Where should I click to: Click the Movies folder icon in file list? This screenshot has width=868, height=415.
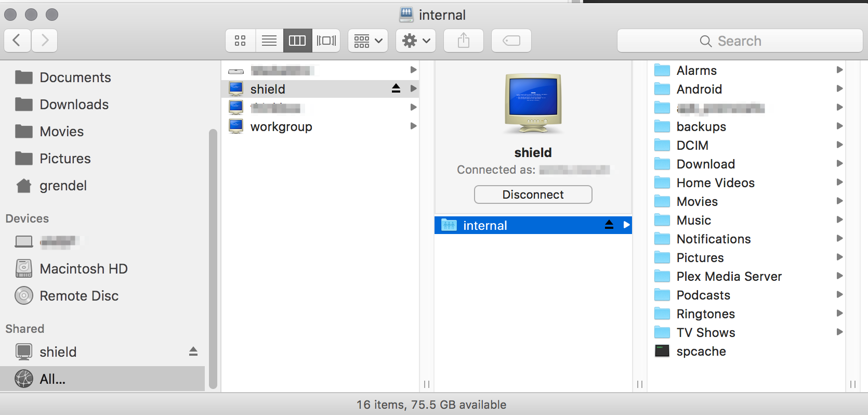point(662,201)
